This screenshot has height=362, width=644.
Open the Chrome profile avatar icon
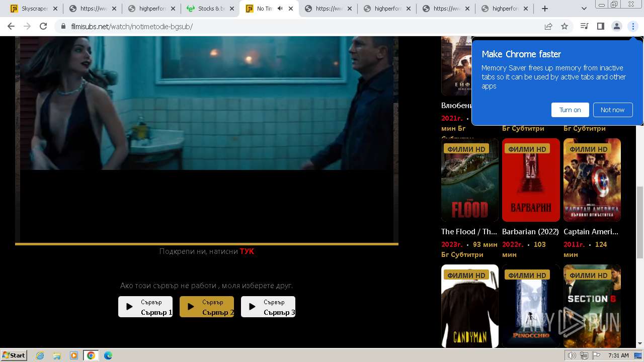click(616, 27)
